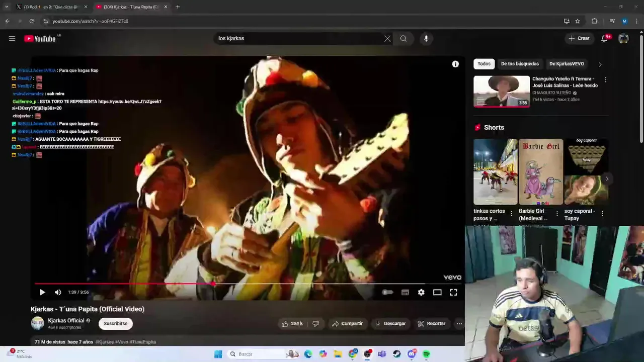Subscribe with the Suscribirse button

(116, 324)
